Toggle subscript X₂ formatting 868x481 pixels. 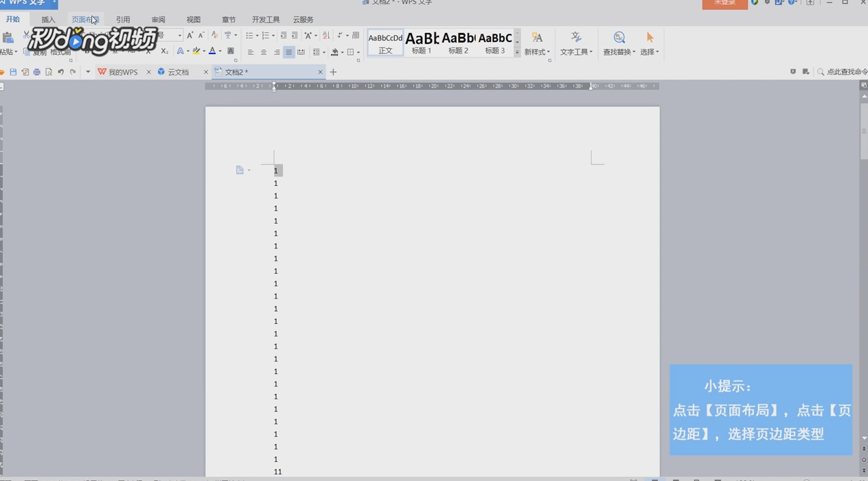point(164,51)
